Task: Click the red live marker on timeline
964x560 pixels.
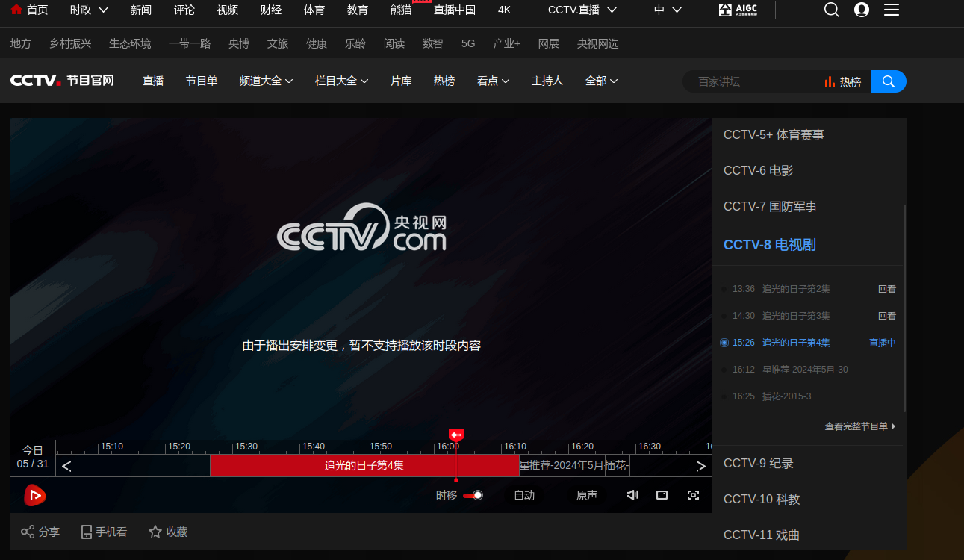Action: (x=456, y=435)
